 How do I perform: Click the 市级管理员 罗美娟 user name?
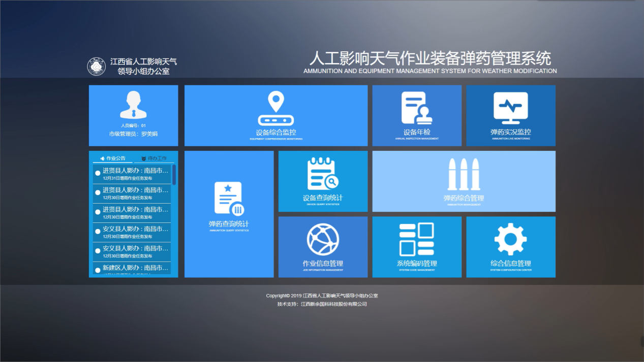click(x=133, y=134)
